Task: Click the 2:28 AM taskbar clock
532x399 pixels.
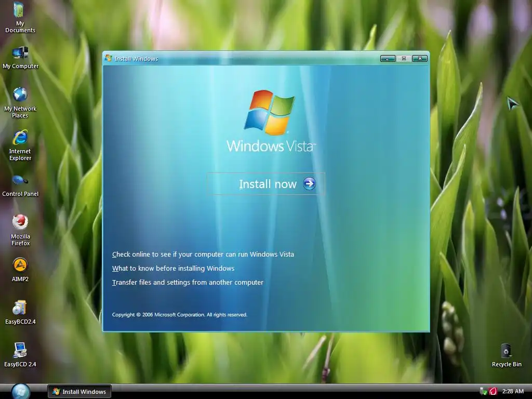Action: click(x=513, y=391)
